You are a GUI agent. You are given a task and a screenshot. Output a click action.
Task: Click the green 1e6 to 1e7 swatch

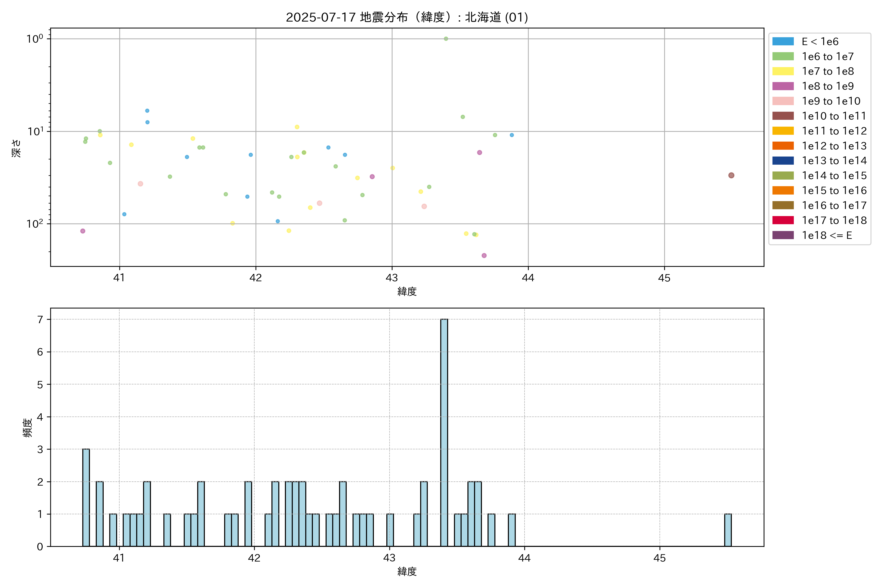click(x=783, y=56)
